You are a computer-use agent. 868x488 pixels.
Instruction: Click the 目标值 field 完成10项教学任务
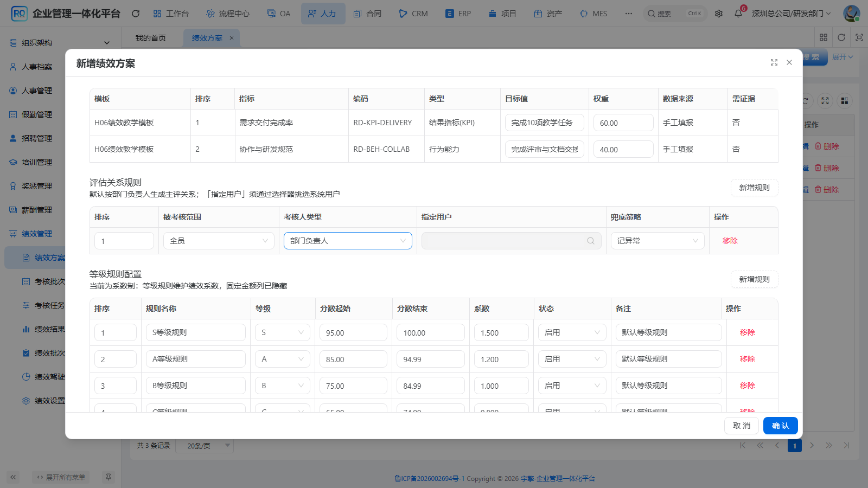coord(545,123)
